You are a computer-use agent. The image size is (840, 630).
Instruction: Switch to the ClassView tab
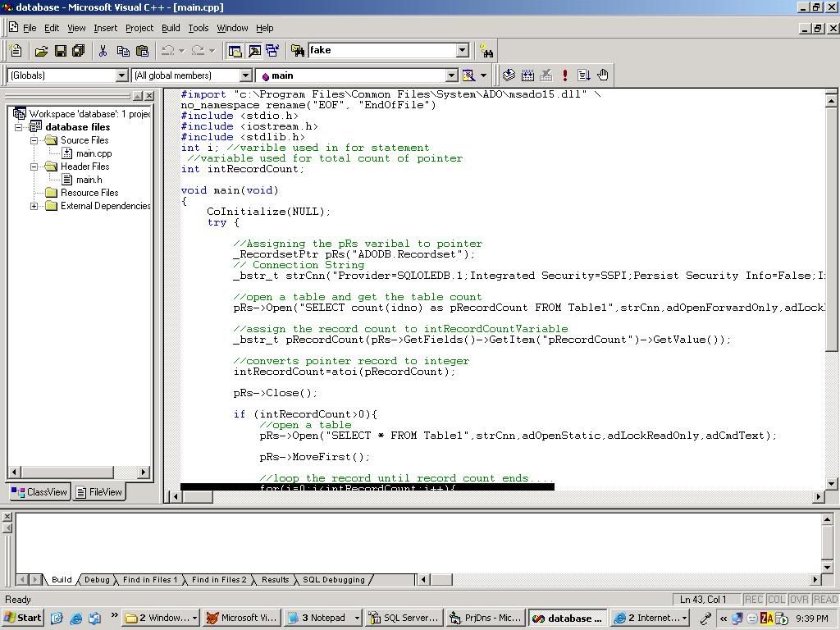click(x=40, y=492)
